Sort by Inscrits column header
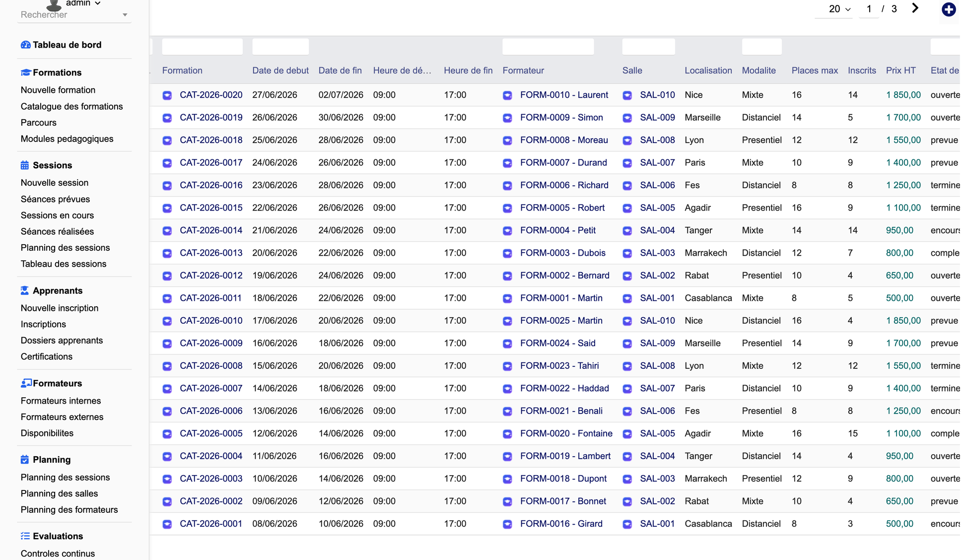 coord(862,70)
